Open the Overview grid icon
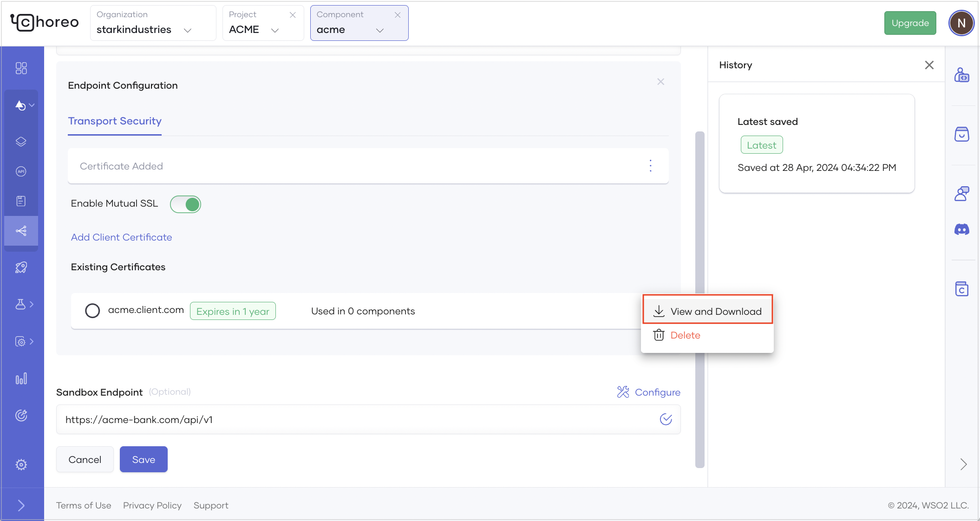This screenshot has height=521, width=980. [21, 68]
